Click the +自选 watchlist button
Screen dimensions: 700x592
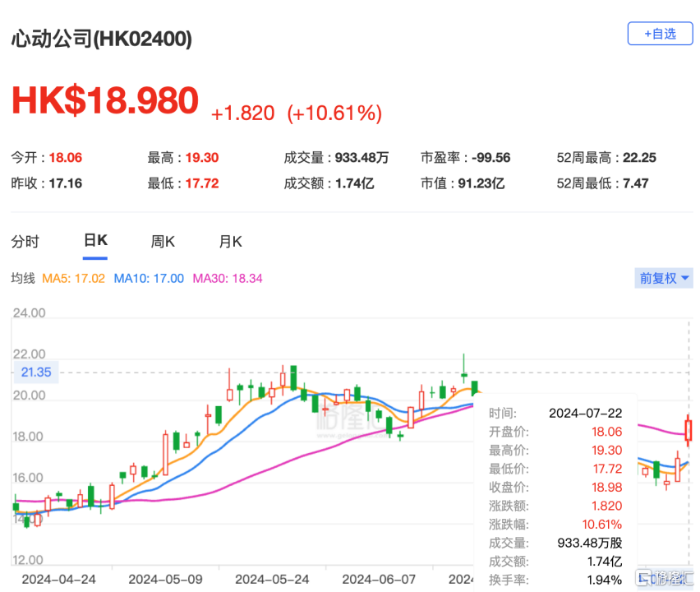click(660, 34)
